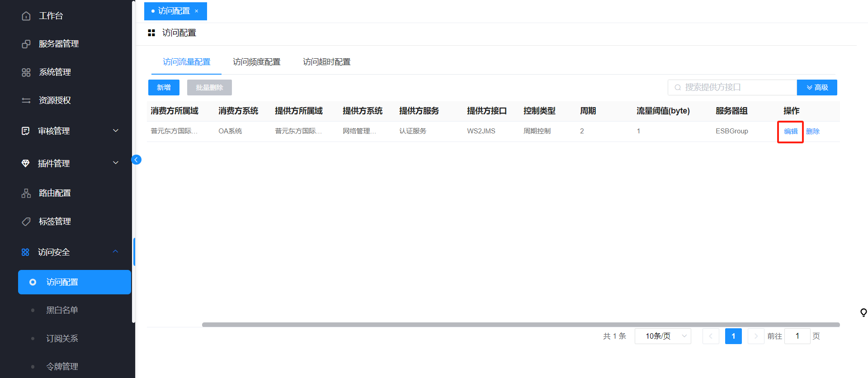Open 订阅关系 sidebar item
Image resolution: width=868 pixels, height=378 pixels.
coord(62,339)
